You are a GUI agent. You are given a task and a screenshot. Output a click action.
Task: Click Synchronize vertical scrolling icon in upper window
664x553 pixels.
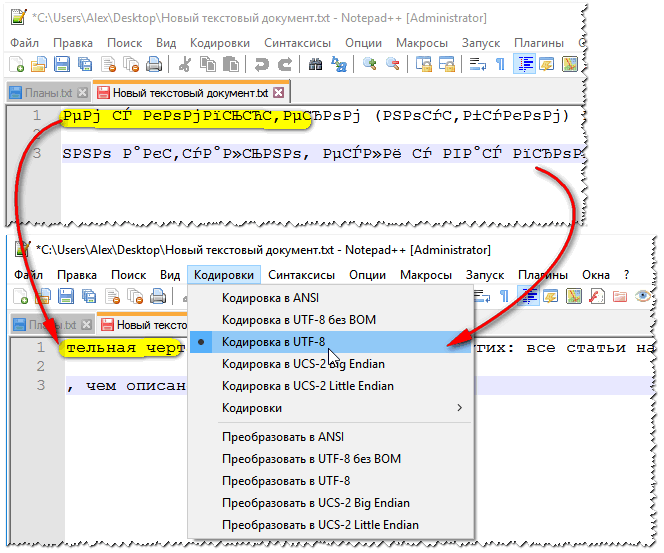(x=423, y=64)
